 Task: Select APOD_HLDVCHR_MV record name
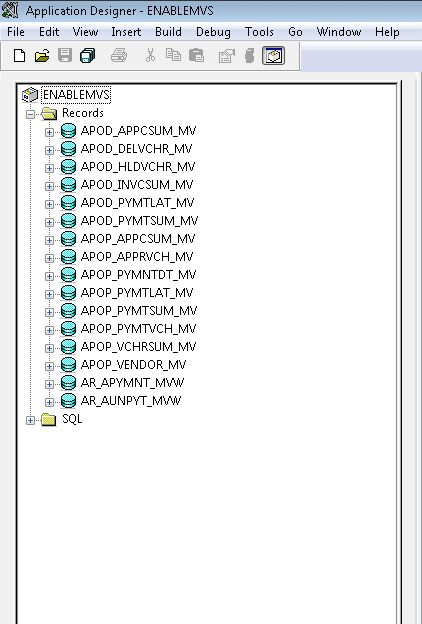point(138,167)
